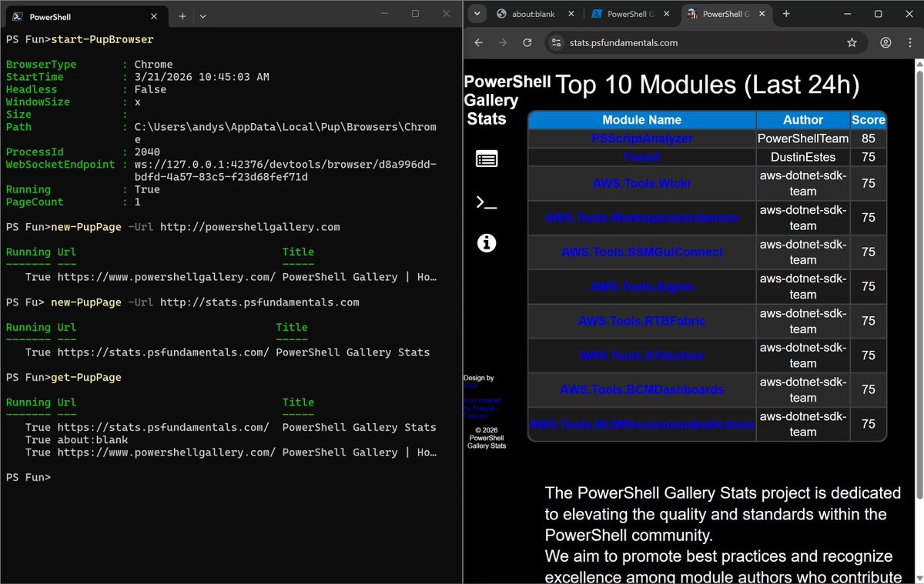Viewport: 924px width, 584px height.
Task: Click the Design by credit text
Action: [479, 379]
